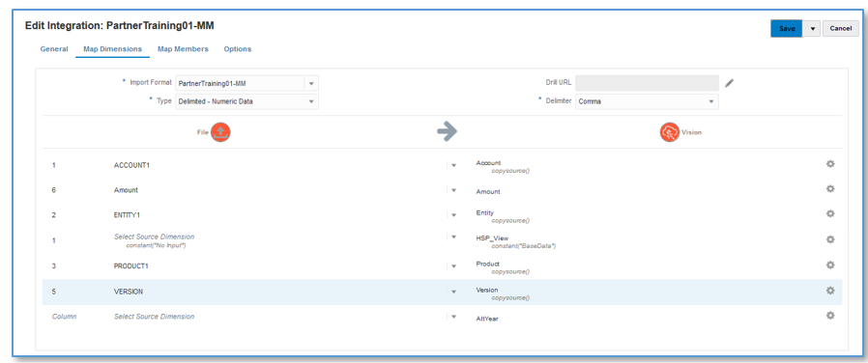The width and height of the screenshot is (868, 363).
Task: Expand the Type Delimited - Numeric Data dropdown
Action: point(311,101)
